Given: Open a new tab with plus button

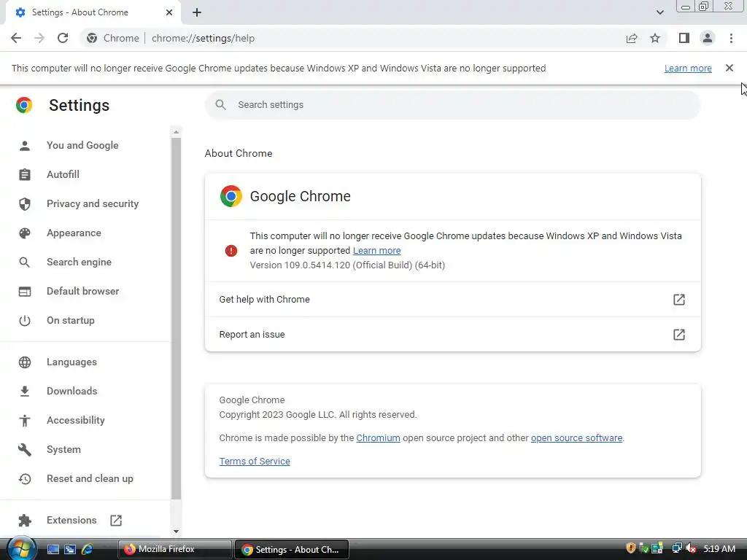Looking at the screenshot, I should pos(197,12).
